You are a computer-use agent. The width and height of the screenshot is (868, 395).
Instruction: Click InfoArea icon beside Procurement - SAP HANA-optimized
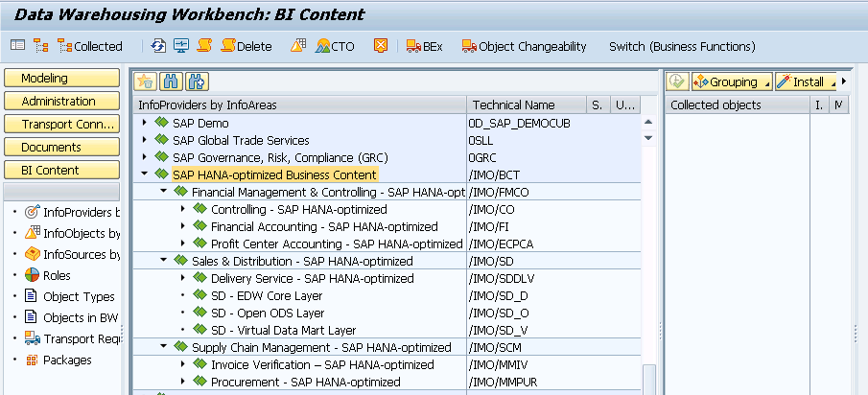click(199, 382)
